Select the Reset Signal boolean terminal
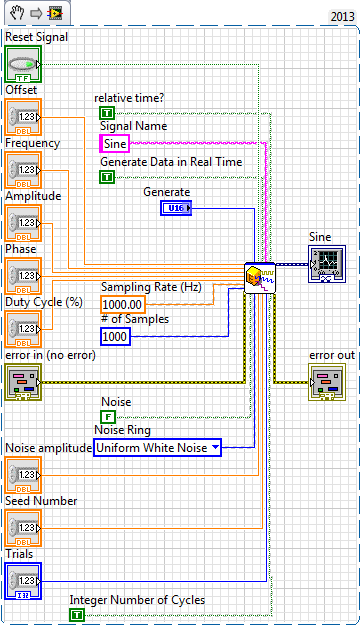361x626 pixels. point(23,64)
